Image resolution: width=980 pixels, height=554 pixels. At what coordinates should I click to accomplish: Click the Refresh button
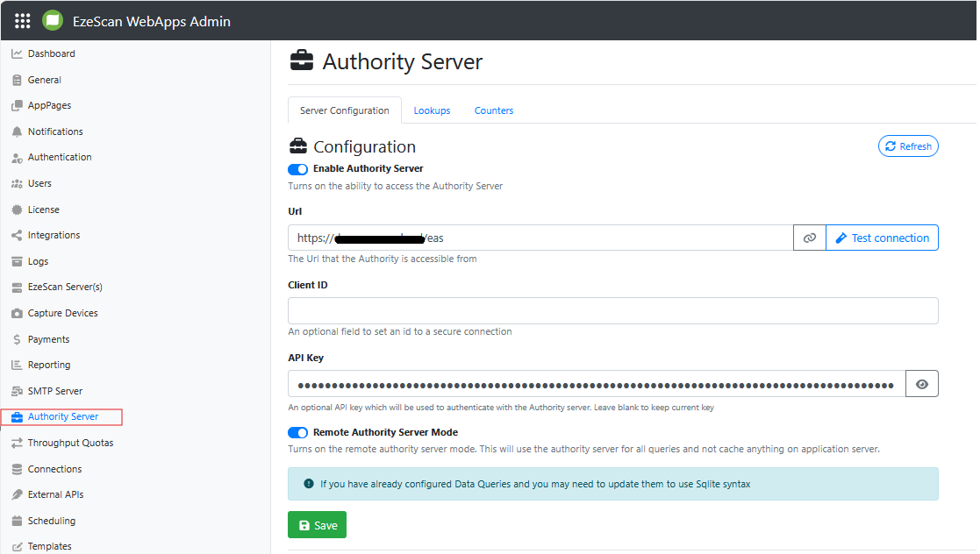[908, 146]
